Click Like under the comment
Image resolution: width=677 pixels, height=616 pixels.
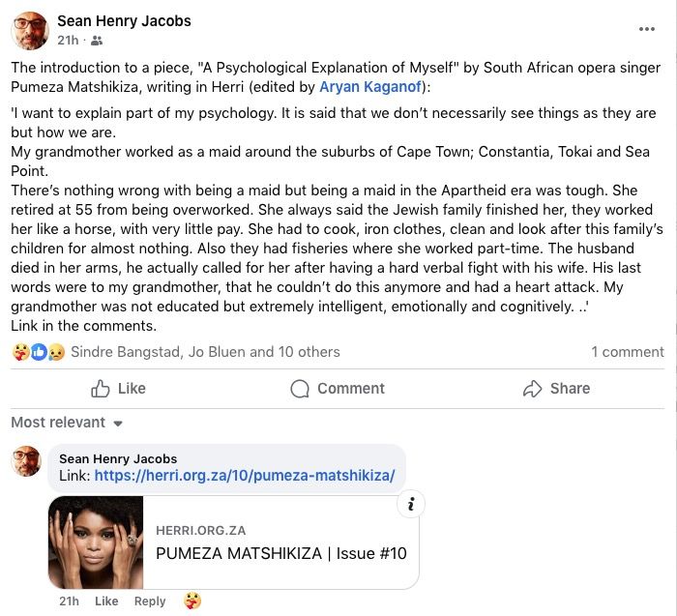(x=106, y=601)
